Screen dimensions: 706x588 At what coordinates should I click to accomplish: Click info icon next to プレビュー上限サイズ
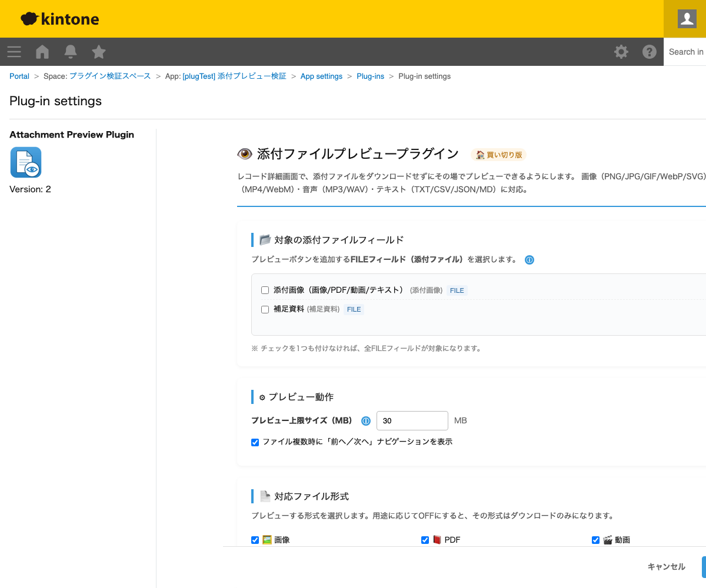click(365, 421)
